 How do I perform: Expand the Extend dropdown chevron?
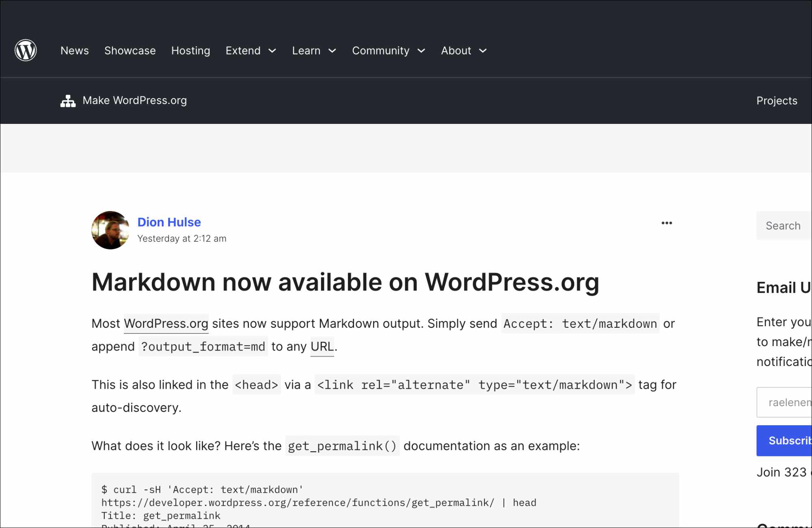click(272, 51)
